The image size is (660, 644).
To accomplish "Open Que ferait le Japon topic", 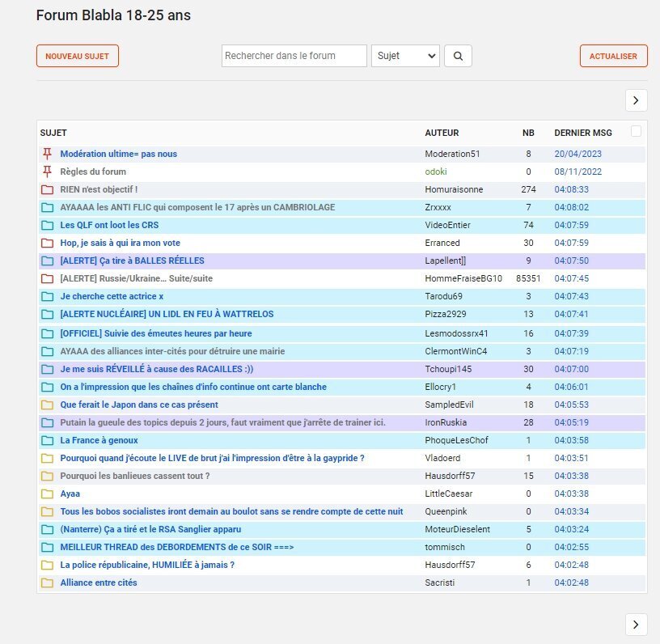I will click(x=139, y=405).
